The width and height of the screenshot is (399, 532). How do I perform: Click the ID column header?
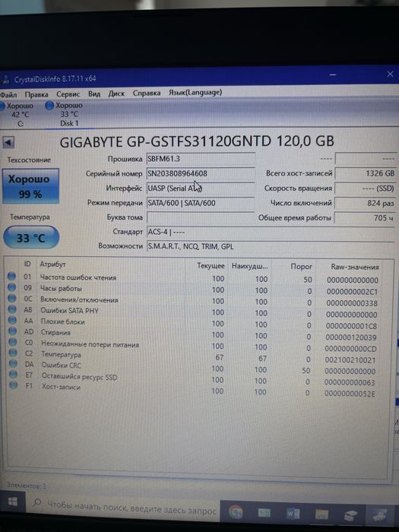coord(27,264)
